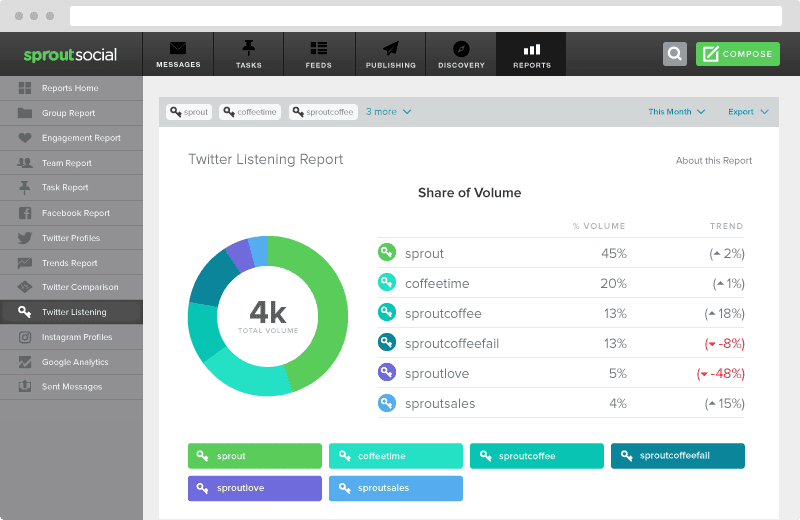
Task: Open the About this Report link
Action: [713, 161]
